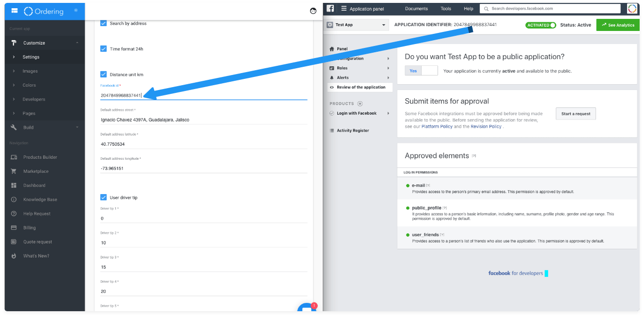
Task: Toggle Distance unit km checkbox
Action: pos(103,74)
